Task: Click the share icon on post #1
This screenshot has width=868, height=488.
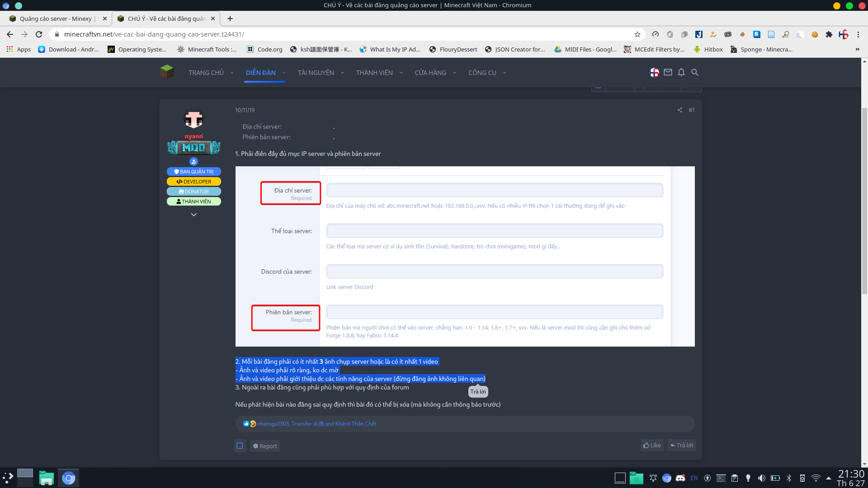Action: 679,110
